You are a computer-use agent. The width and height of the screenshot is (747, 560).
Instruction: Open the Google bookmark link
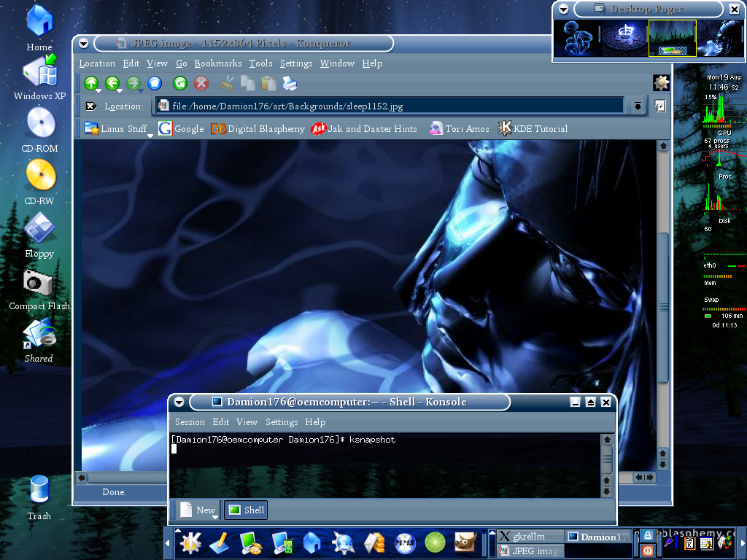181,128
